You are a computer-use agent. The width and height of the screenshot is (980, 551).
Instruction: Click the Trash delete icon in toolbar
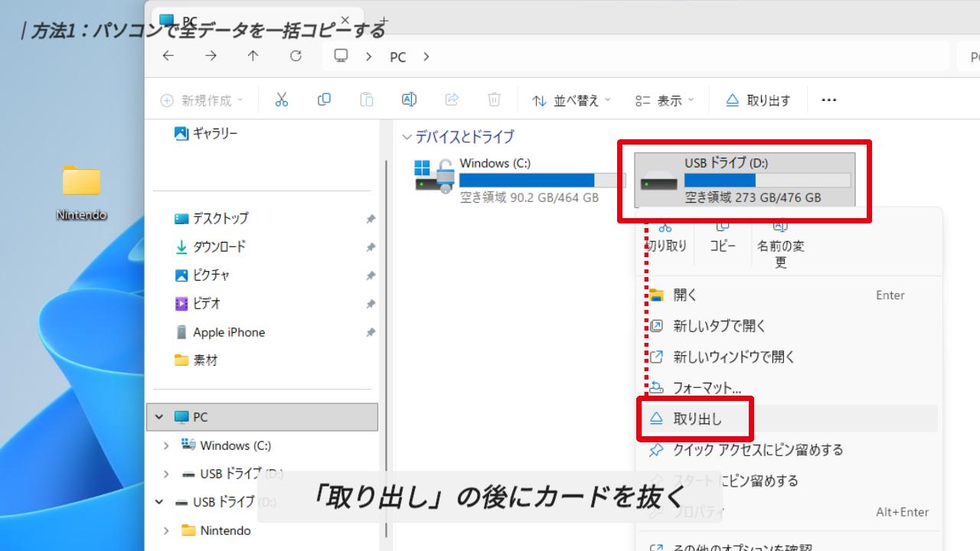coord(494,100)
